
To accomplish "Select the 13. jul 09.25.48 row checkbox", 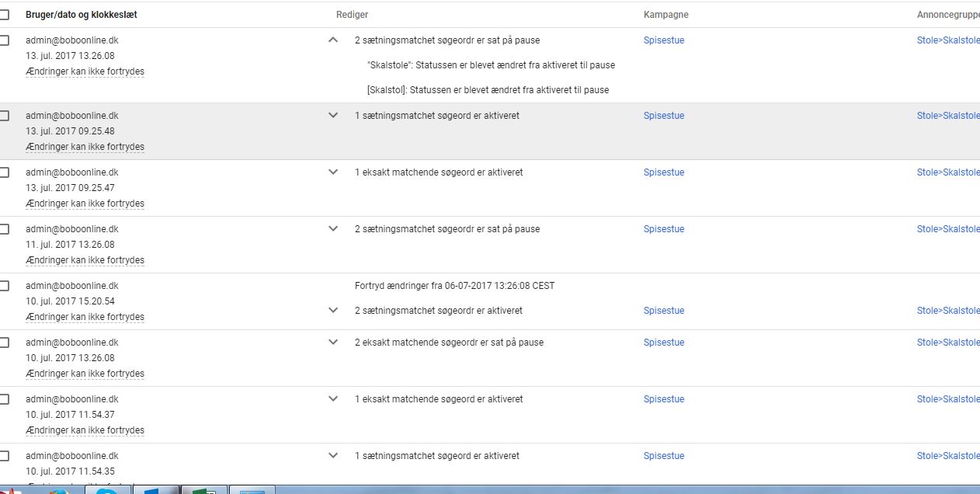I will 4,116.
